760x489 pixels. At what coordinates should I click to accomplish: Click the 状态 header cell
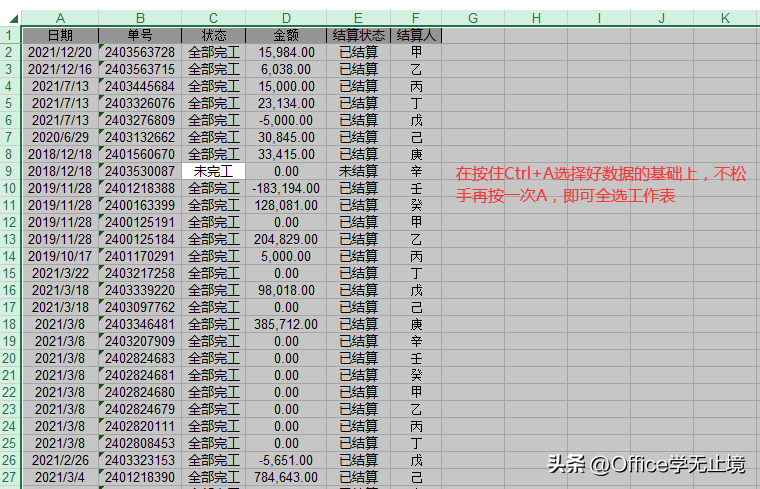[213, 35]
